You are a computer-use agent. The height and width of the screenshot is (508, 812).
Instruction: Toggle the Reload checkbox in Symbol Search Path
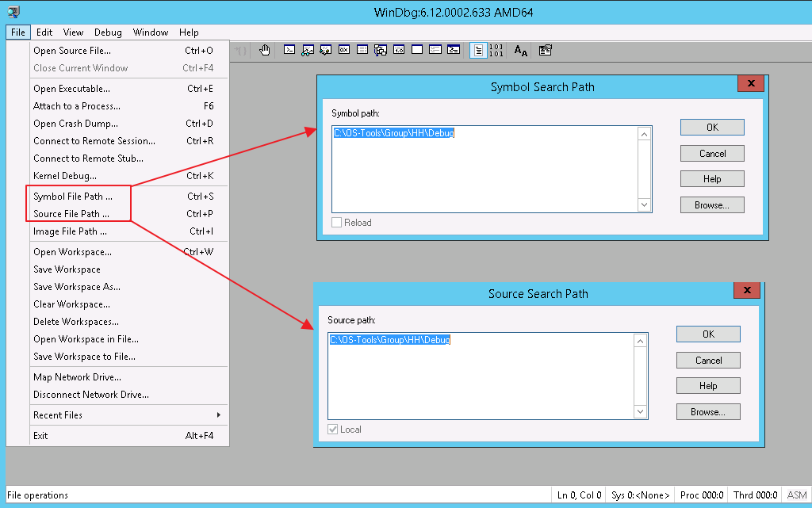[336, 223]
